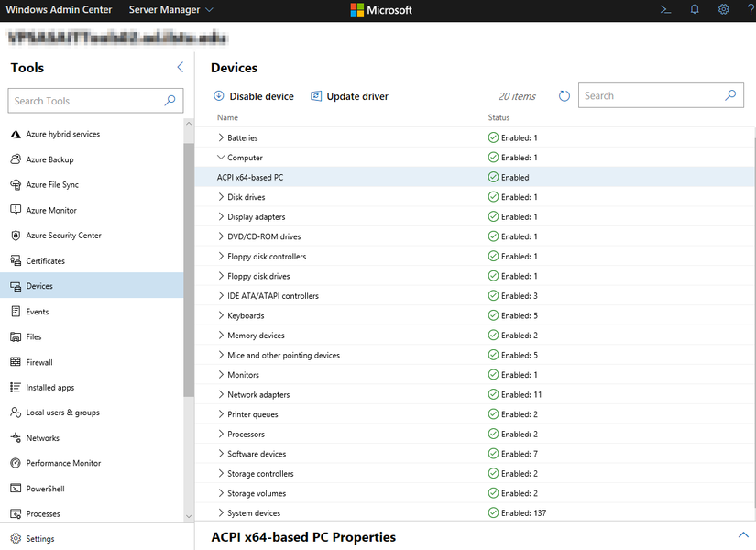The image size is (756, 550).
Task: Click the search magnifier in Search Tools
Action: pos(170,100)
